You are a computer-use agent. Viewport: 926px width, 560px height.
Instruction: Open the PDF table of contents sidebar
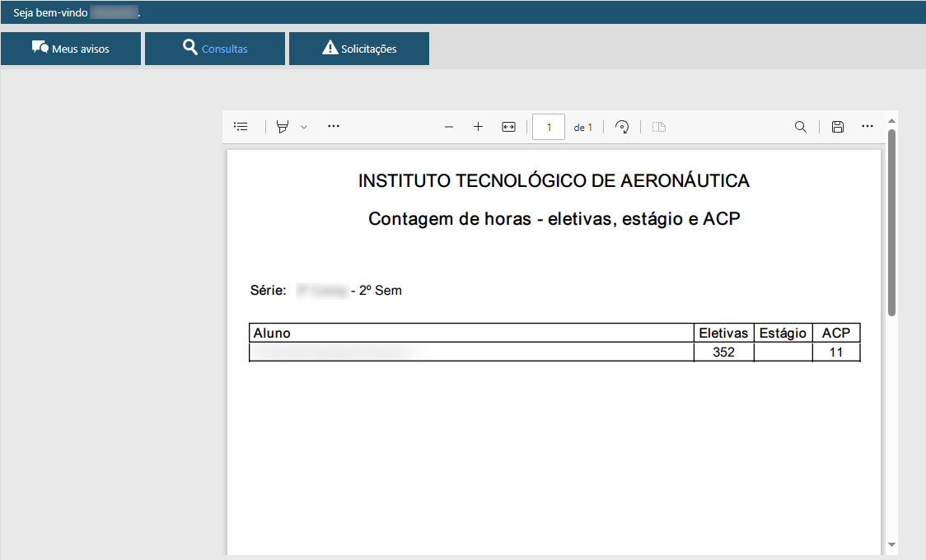241,126
